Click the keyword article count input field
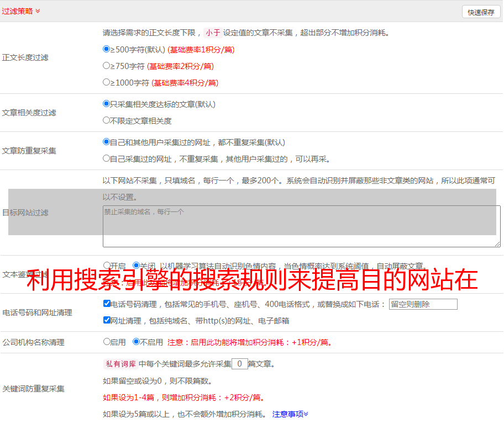 click(239, 364)
